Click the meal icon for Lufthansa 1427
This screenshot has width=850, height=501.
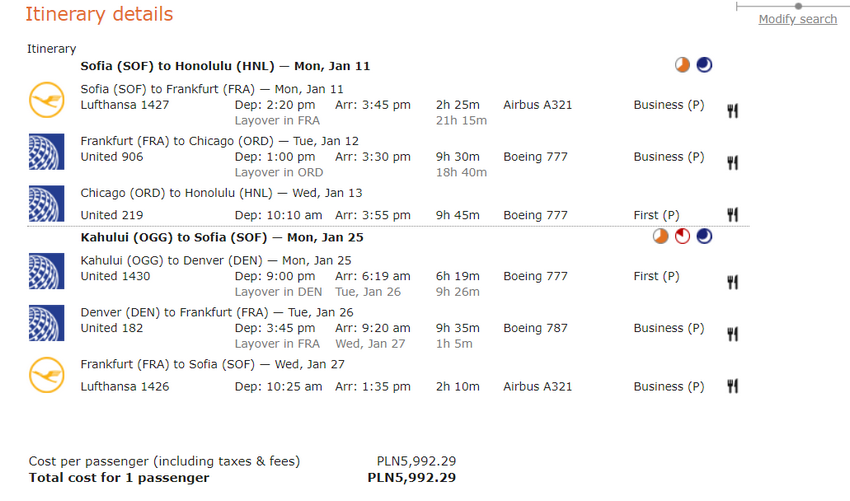[732, 111]
